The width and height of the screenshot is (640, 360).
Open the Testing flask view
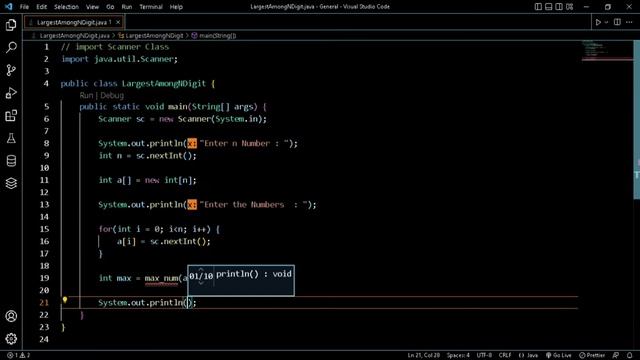[x=11, y=138]
